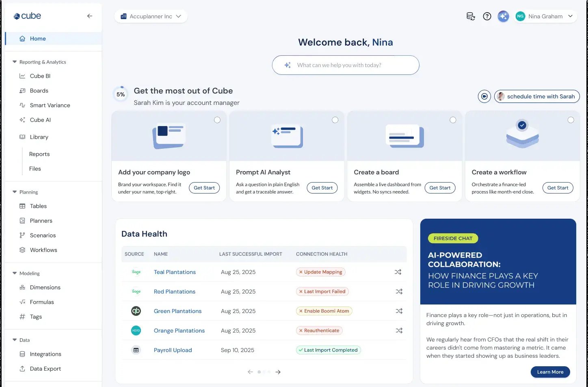
Task: Click Get Start for Create a workflow
Action: [558, 188]
